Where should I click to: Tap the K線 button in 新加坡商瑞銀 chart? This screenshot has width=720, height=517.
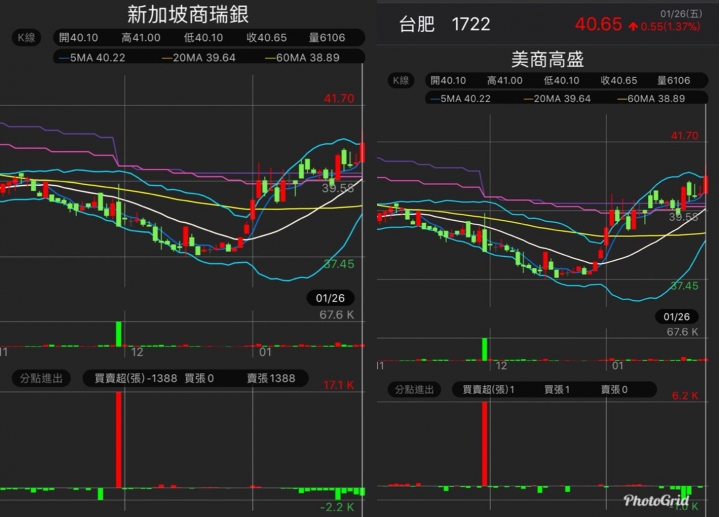point(26,38)
